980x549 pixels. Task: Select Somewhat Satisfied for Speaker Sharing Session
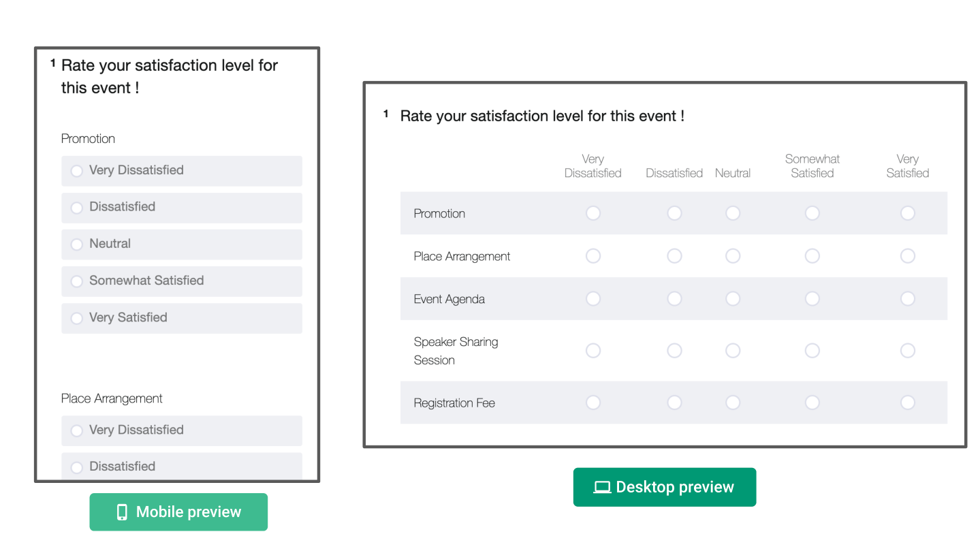(812, 350)
